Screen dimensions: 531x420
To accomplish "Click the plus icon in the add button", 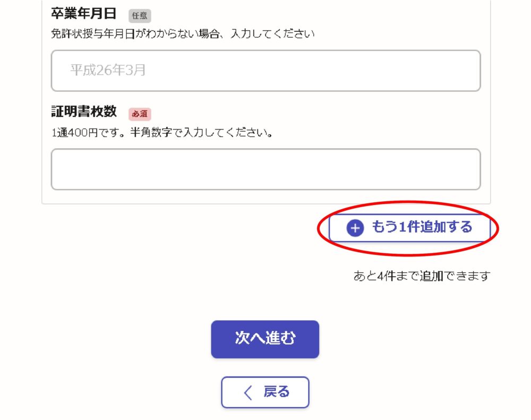I will (x=355, y=228).
